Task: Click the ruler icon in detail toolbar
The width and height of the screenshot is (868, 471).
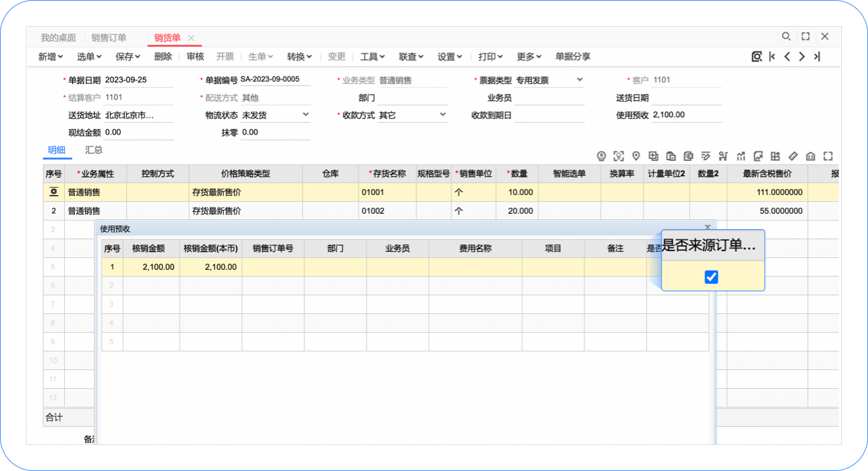Action: tap(793, 156)
